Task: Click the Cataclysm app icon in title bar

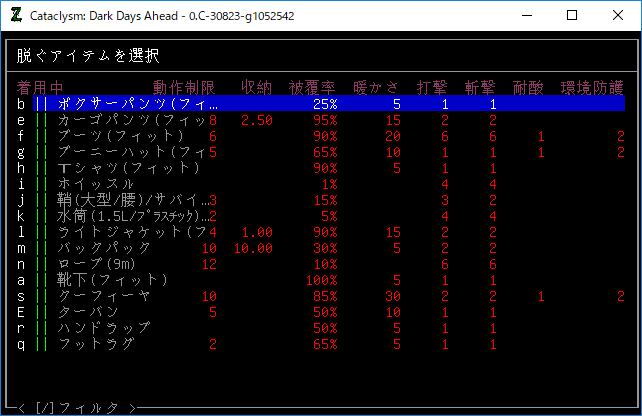Action: [15, 15]
